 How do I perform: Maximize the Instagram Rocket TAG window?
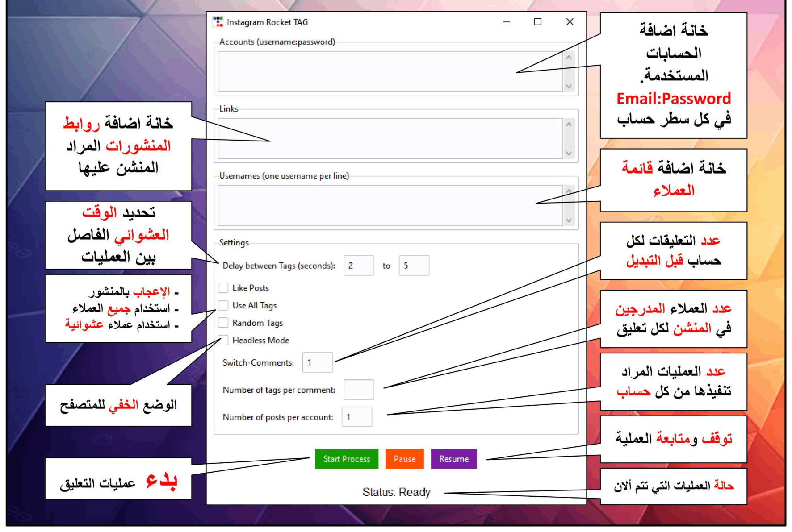pyautogui.click(x=538, y=22)
